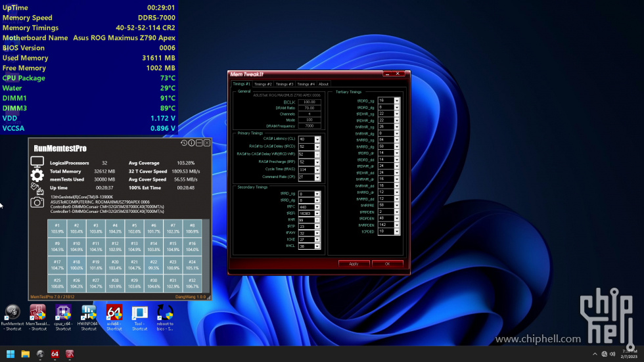This screenshot has height=362, width=644.
Task: Click the Avg Coverage 103.28% value
Action: click(185, 163)
